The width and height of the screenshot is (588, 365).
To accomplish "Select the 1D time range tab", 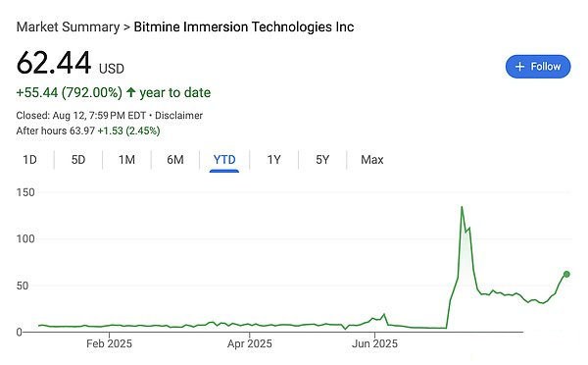I will pyautogui.click(x=30, y=160).
